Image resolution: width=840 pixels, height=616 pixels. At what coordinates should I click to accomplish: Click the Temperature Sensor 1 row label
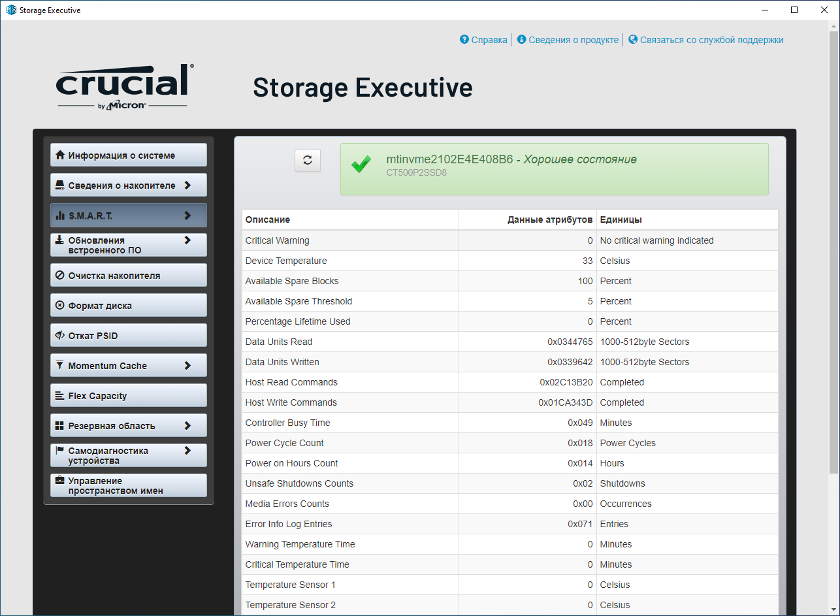pos(290,585)
